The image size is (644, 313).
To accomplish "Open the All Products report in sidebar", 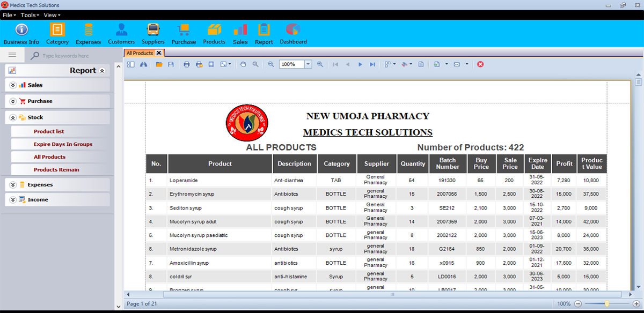I will click(x=49, y=157).
